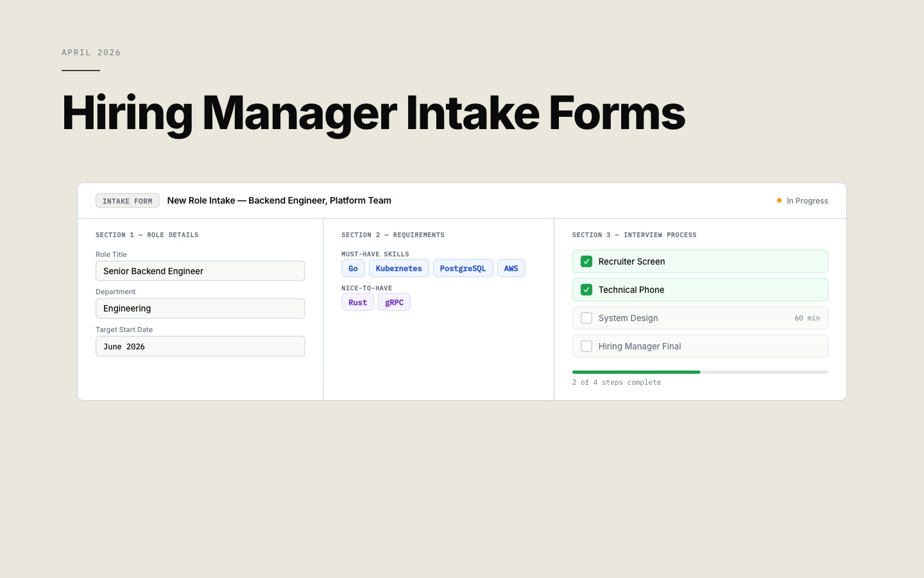Tick the System Design checkbox
Viewport: 924px width, 578px height.
[586, 318]
